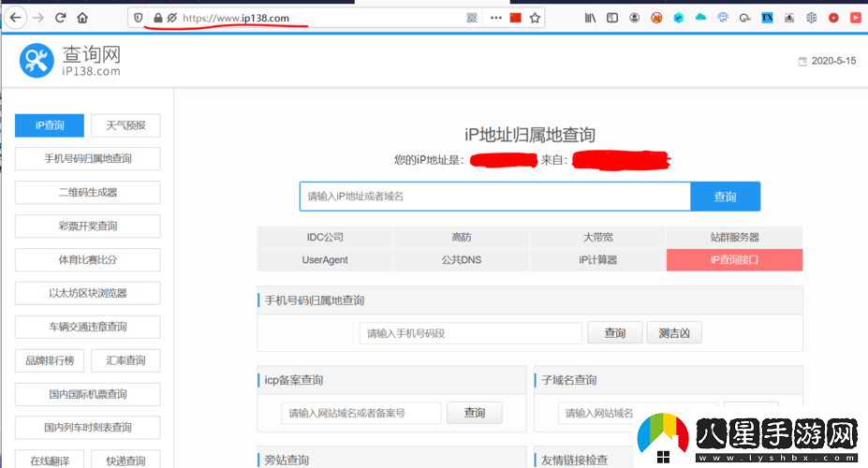The width and height of the screenshot is (868, 468).
Task: Open the Firefox library bookshelf icon
Action: pyautogui.click(x=590, y=18)
